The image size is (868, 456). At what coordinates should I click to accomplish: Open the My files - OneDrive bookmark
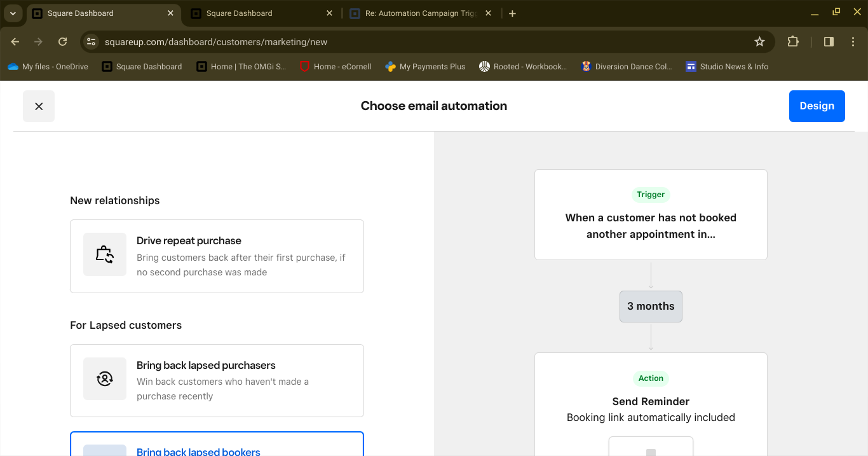click(48, 66)
